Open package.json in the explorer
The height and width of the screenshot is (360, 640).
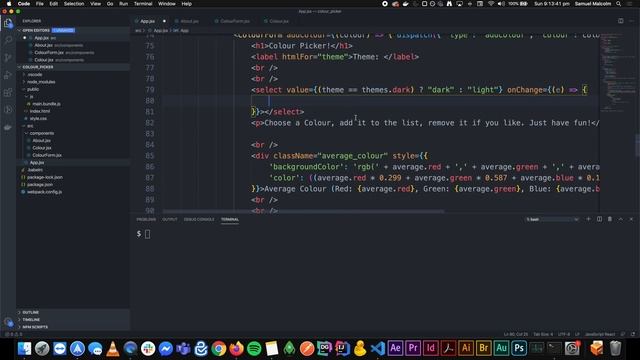pyautogui.click(x=40, y=184)
